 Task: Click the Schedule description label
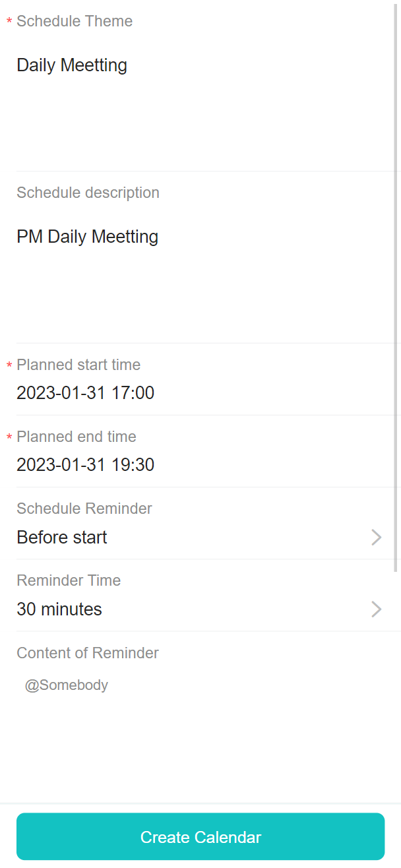click(88, 193)
